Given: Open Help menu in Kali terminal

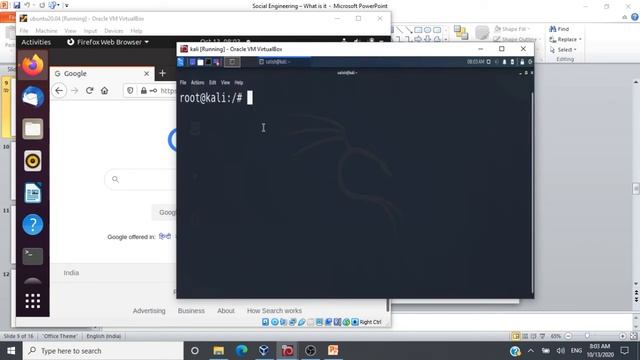Looking at the screenshot, I should [x=239, y=82].
